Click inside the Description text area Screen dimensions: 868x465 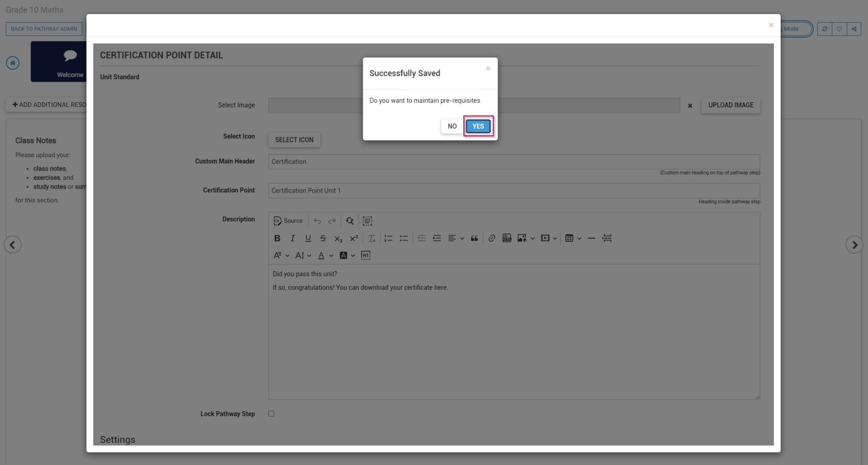pyautogui.click(x=514, y=332)
